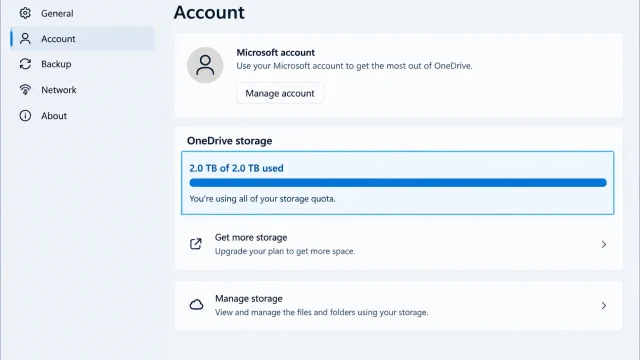The height and width of the screenshot is (360, 640).
Task: Click the 'Microsoft account' heading
Action: click(x=276, y=53)
